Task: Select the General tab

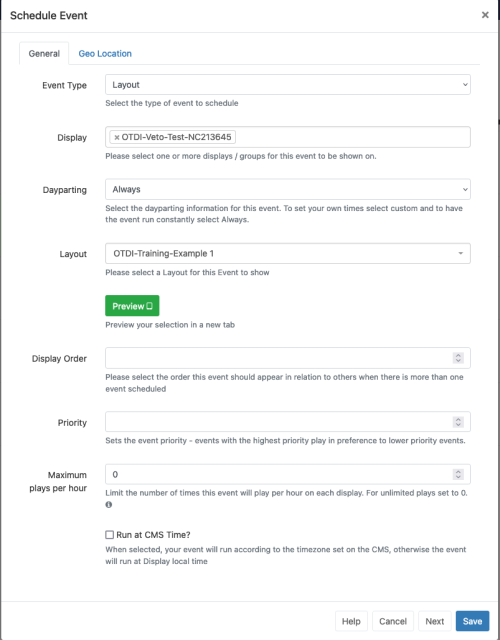Action: (44, 53)
